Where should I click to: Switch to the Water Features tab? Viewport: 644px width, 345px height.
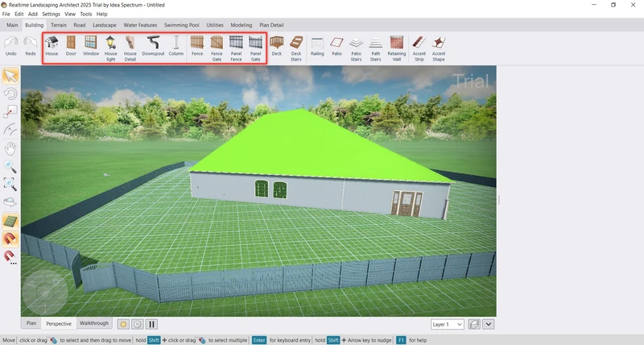[x=141, y=25]
